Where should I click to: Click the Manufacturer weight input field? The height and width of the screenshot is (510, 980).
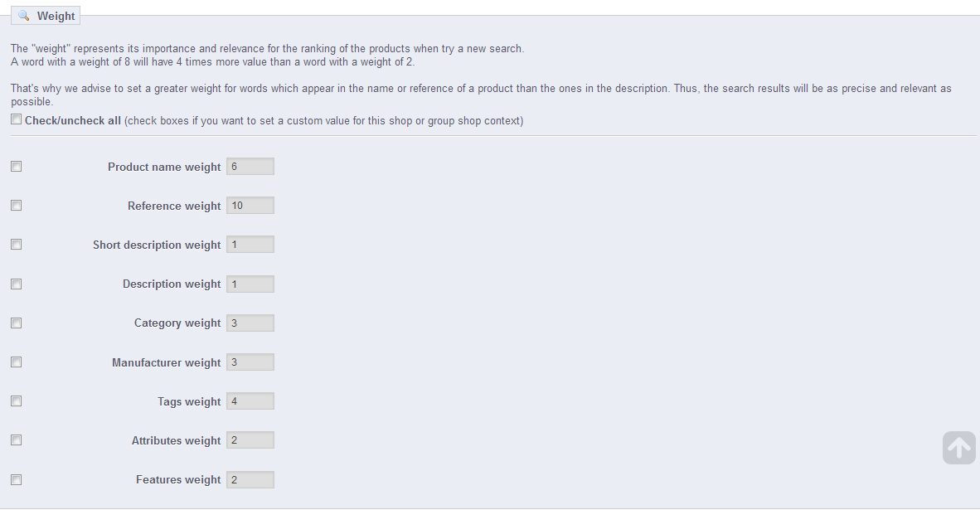click(250, 362)
